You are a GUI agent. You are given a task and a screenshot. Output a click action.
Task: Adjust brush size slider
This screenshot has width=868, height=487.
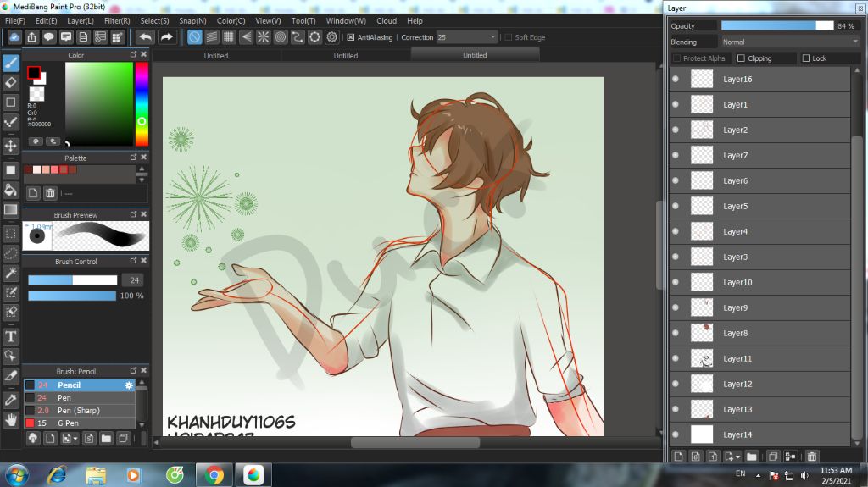(x=73, y=280)
